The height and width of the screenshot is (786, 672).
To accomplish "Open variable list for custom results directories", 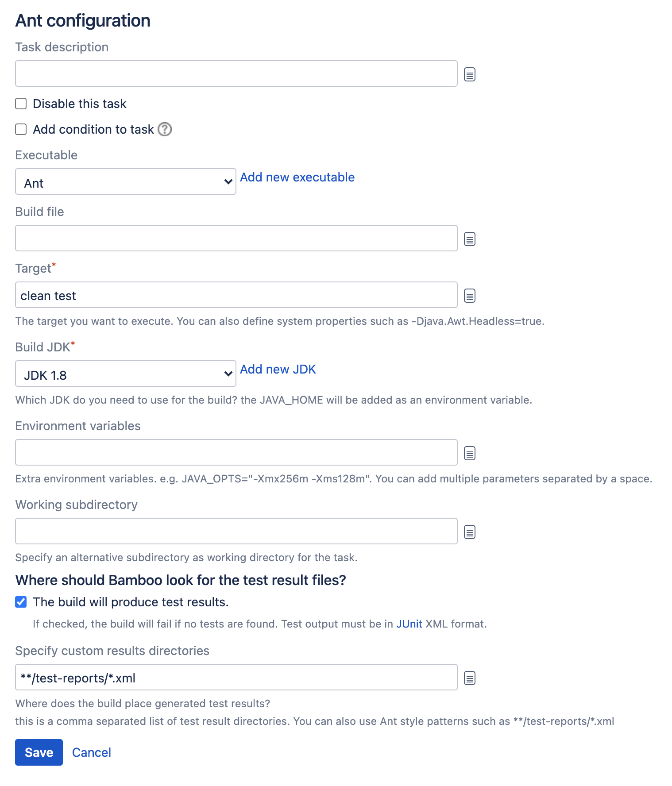I will pos(469,677).
